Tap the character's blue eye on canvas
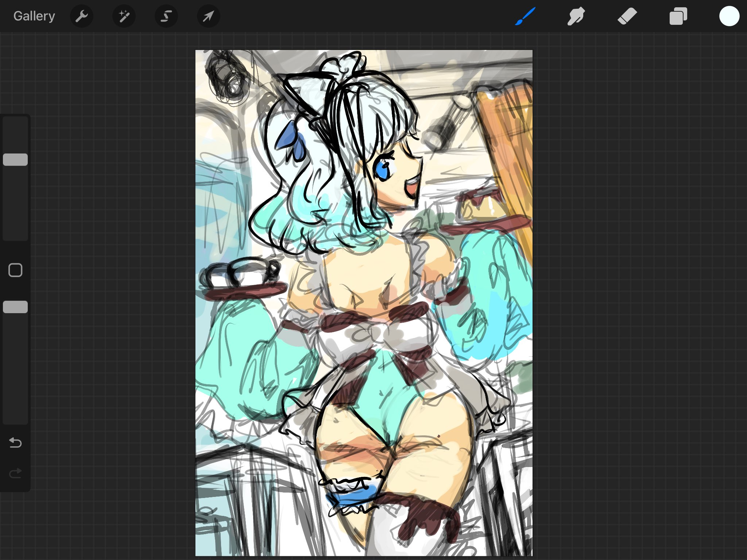The height and width of the screenshot is (560, 747). pos(382,170)
